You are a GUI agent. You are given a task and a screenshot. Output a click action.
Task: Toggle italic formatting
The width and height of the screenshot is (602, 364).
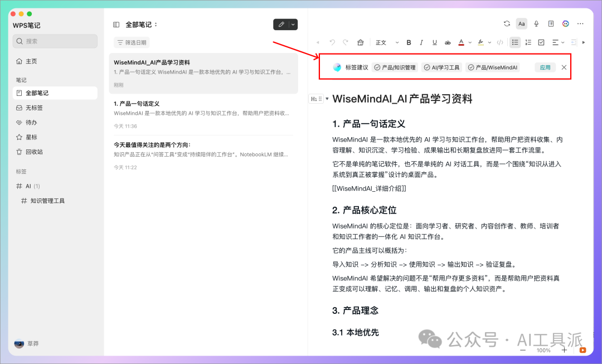pos(421,42)
